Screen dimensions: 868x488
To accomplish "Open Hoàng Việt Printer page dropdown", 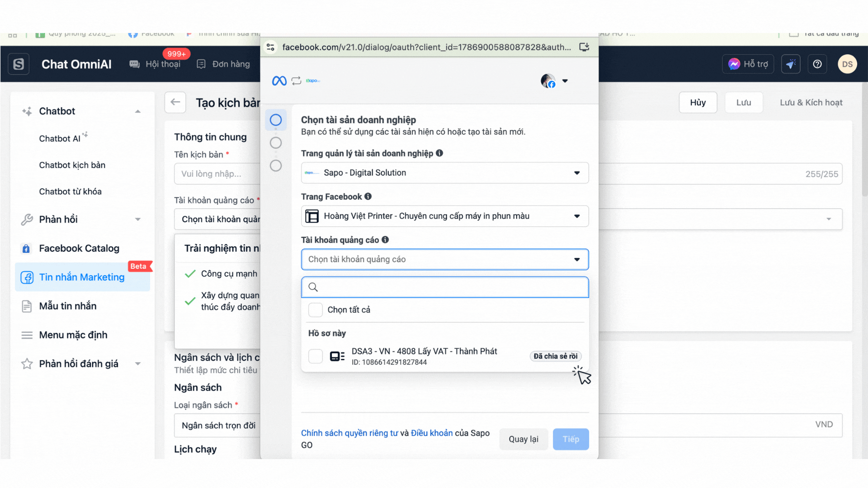I will (x=445, y=216).
